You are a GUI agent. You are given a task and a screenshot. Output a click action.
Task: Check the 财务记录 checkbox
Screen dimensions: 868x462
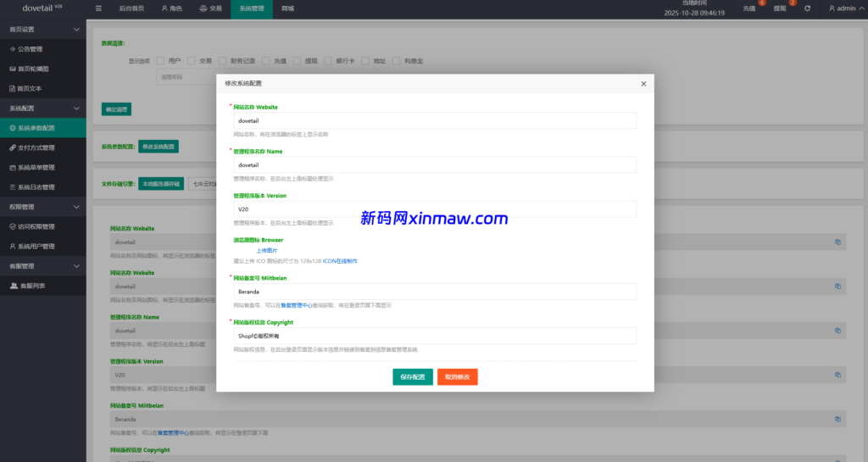222,61
